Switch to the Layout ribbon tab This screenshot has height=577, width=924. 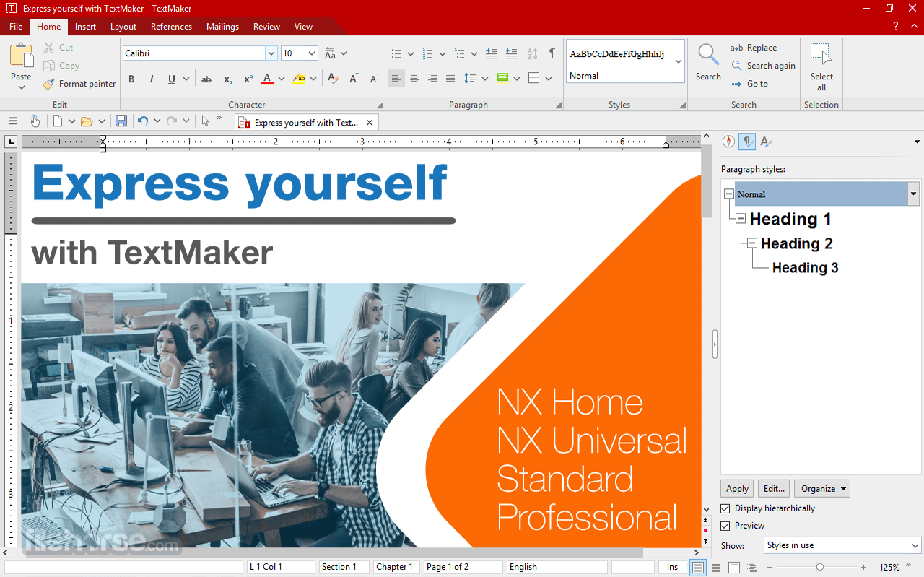(x=123, y=27)
